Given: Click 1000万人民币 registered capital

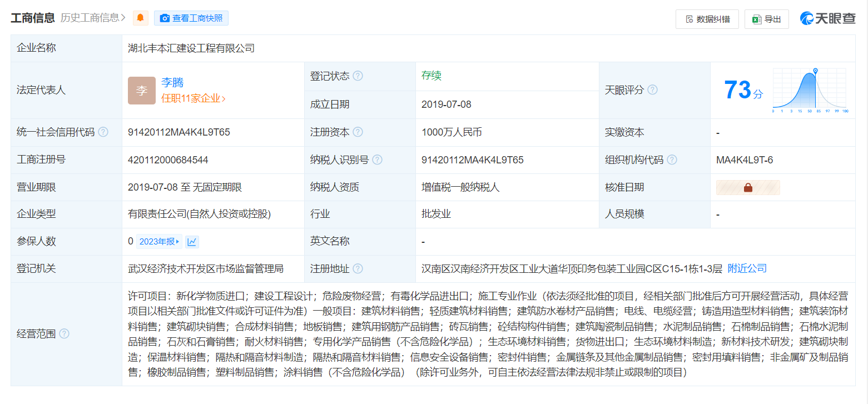Looking at the screenshot, I should click(x=452, y=132).
